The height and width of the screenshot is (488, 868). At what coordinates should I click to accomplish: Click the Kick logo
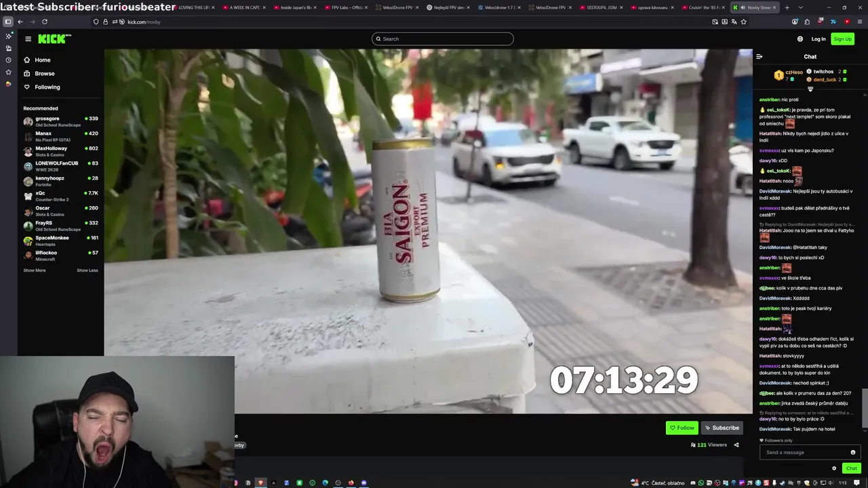pyautogui.click(x=54, y=39)
